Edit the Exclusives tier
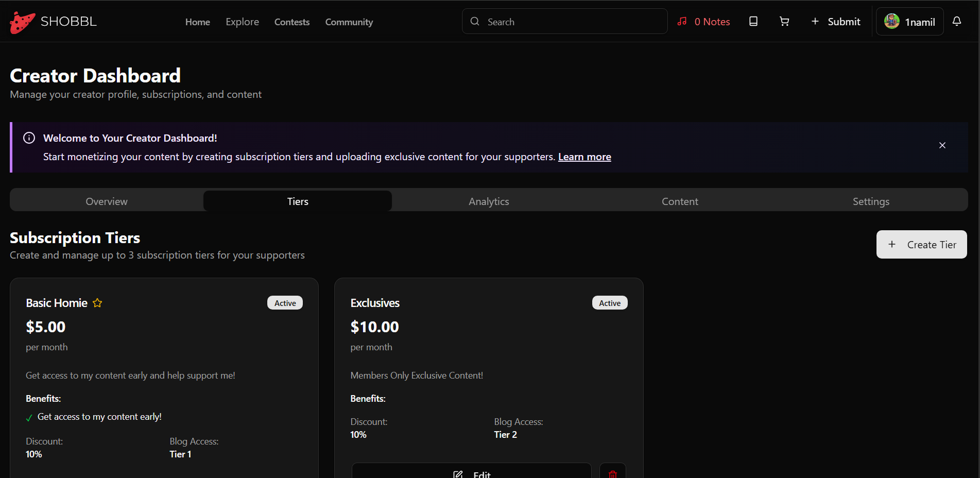Screen dimensions: 980x478 click(x=471, y=473)
